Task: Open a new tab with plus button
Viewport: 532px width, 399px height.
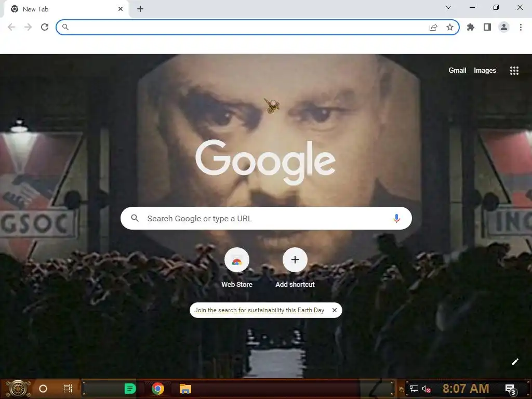Action: pos(140,9)
